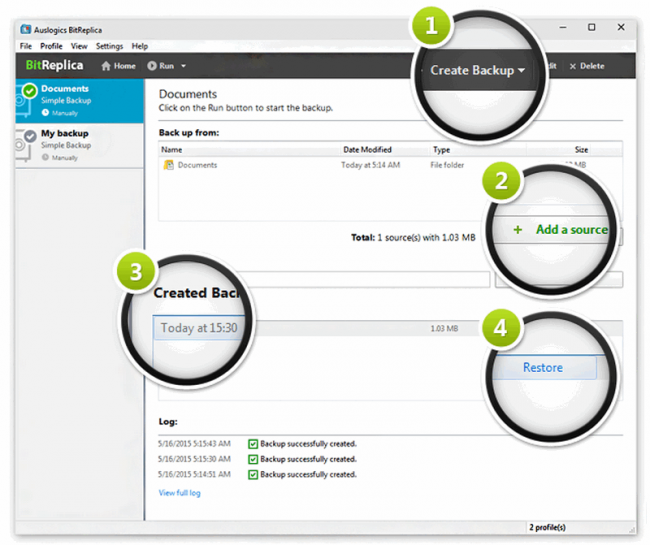Image resolution: width=650 pixels, height=545 pixels.
Task: Click the checkmark icon for 5:15:43 AM log
Action: pyautogui.click(x=253, y=444)
